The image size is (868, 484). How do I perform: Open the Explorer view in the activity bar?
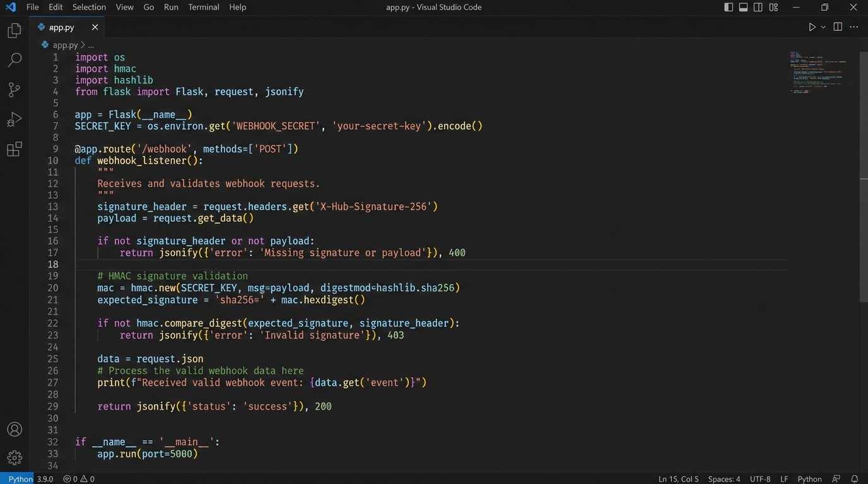(14, 30)
